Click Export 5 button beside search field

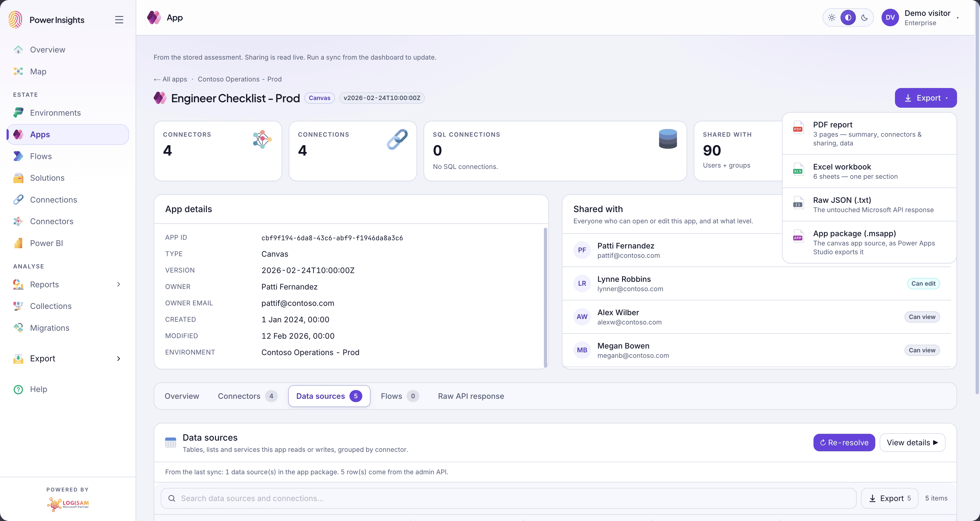[x=890, y=498]
